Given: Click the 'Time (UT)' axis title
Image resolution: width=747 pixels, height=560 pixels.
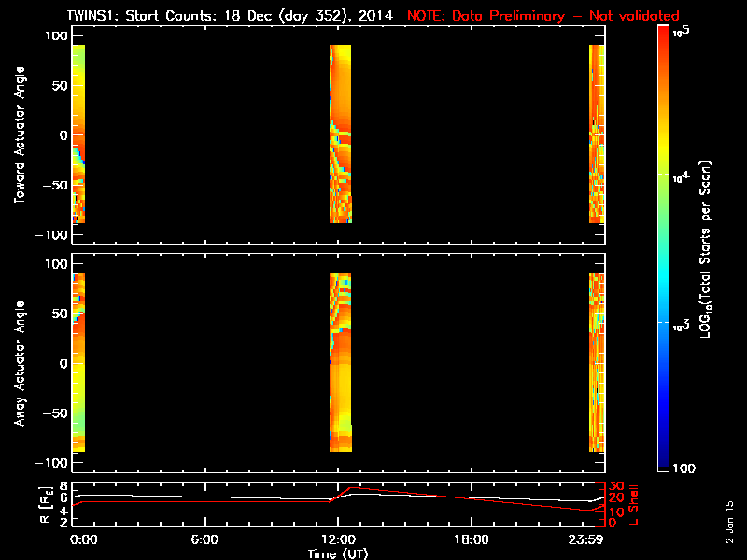Looking at the screenshot, I should point(338,553).
